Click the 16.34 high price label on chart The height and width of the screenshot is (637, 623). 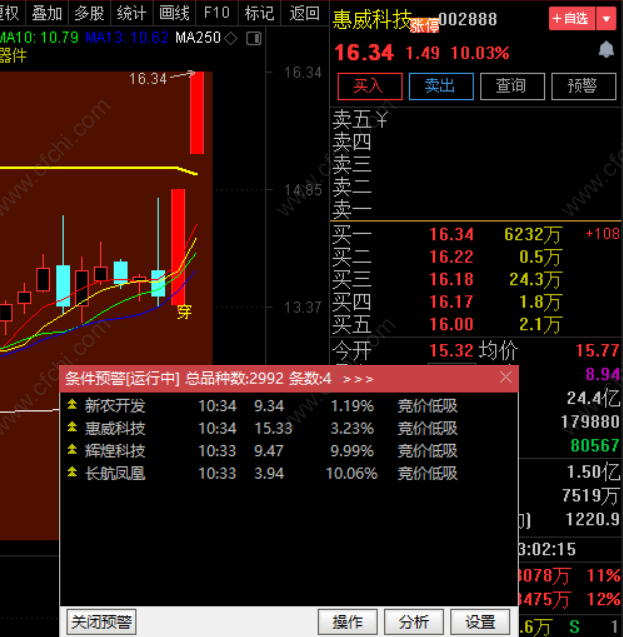pos(148,78)
